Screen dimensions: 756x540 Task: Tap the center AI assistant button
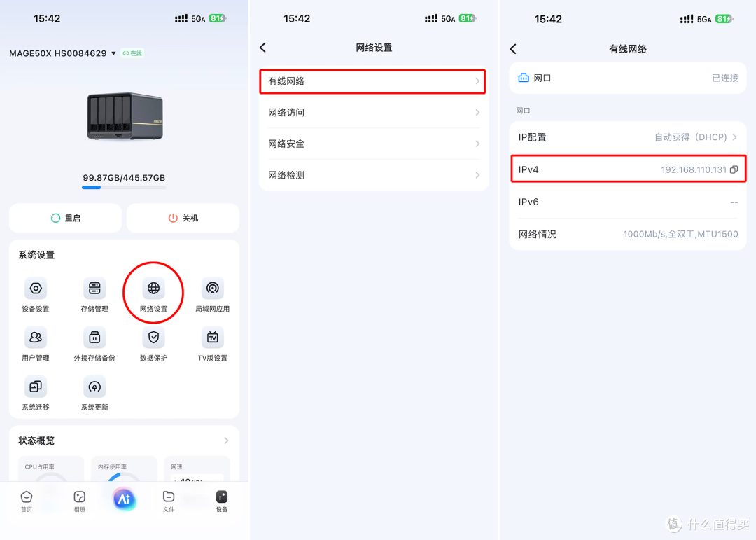(x=124, y=499)
